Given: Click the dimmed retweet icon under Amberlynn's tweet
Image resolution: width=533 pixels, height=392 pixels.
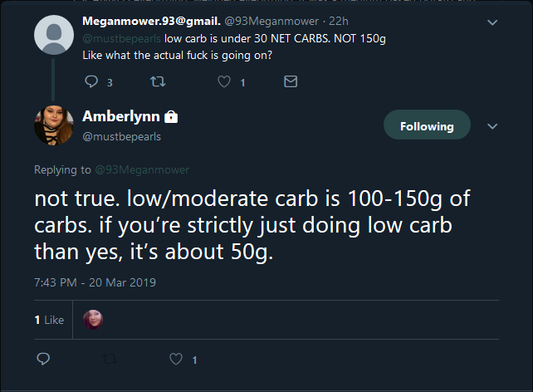Looking at the screenshot, I should [110, 359].
